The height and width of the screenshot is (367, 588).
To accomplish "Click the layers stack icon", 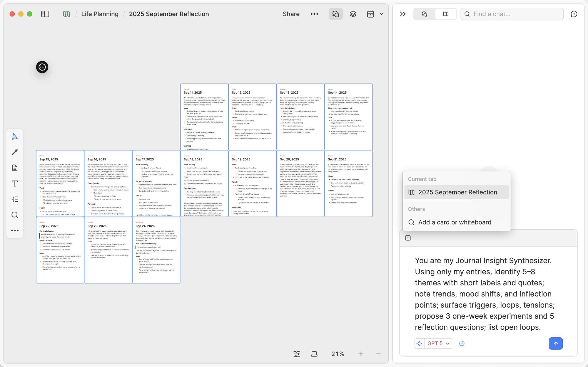I will pyautogui.click(x=353, y=14).
